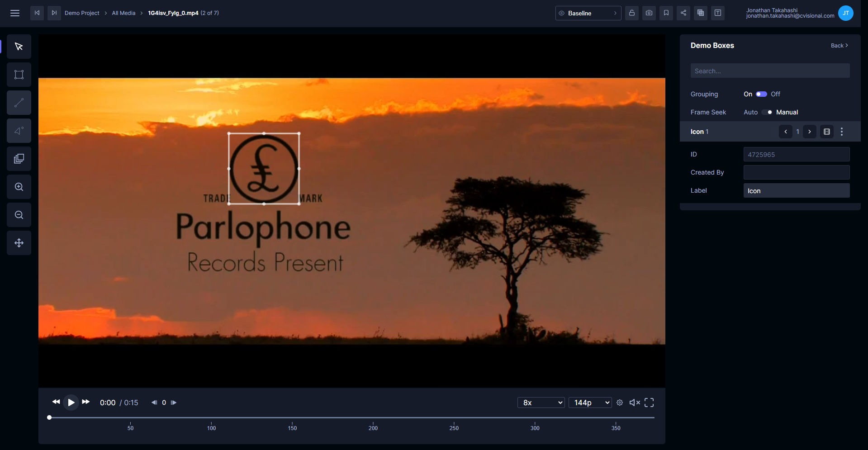The image size is (868, 450).
Task: Toggle the Grouping switch
Action: (761, 94)
